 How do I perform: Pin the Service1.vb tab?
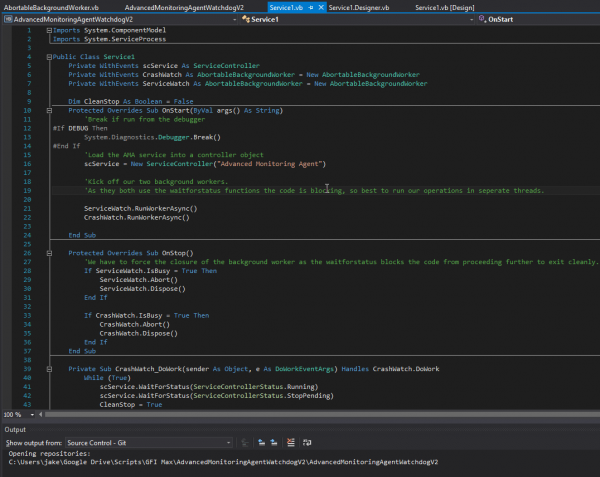pos(311,7)
